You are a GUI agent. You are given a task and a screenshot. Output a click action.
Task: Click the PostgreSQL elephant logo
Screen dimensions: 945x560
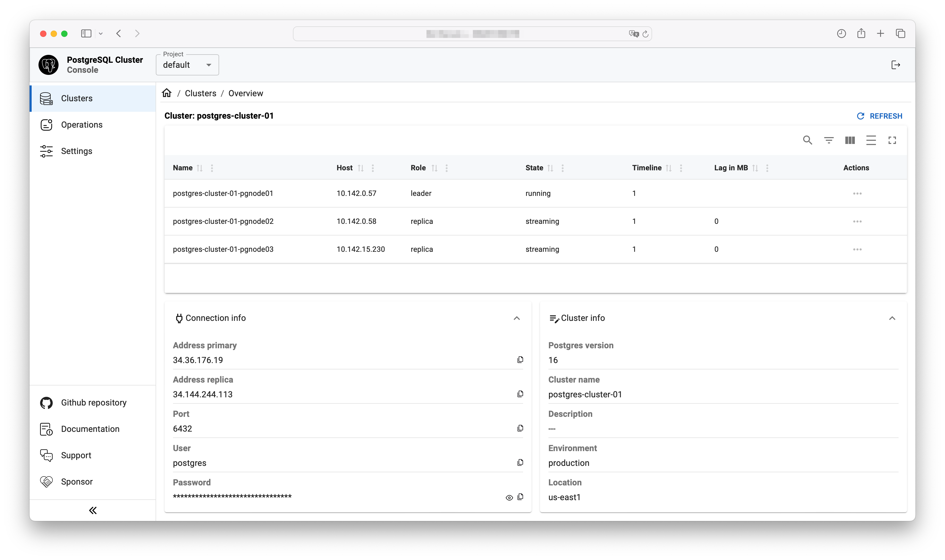pyautogui.click(x=48, y=65)
